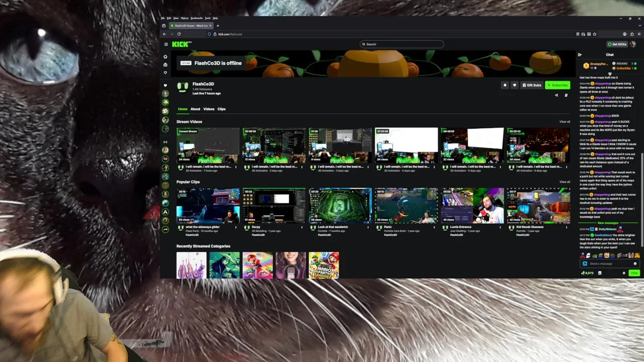644x362 pixels.
Task: Bookmark this page with the star icon
Action: click(595, 34)
